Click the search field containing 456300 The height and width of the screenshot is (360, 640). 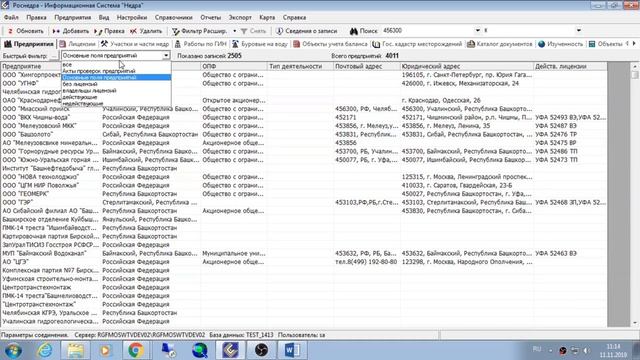428,31
